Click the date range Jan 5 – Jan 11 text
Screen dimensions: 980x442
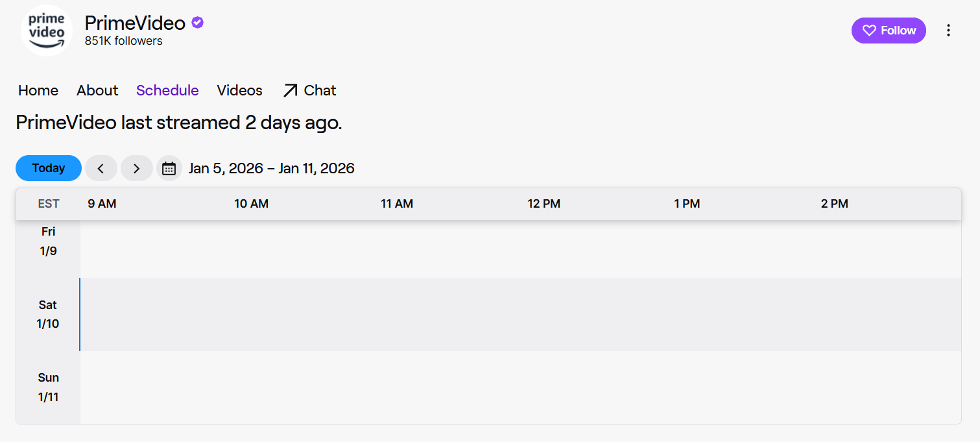coord(271,169)
